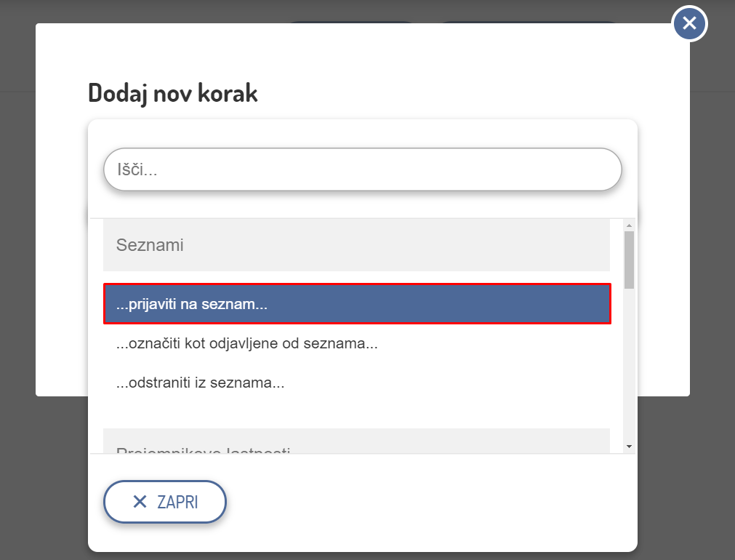Viewport: 735px width, 560px height.
Task: Click the scrollbar track below the thumb
Action: point(630,364)
